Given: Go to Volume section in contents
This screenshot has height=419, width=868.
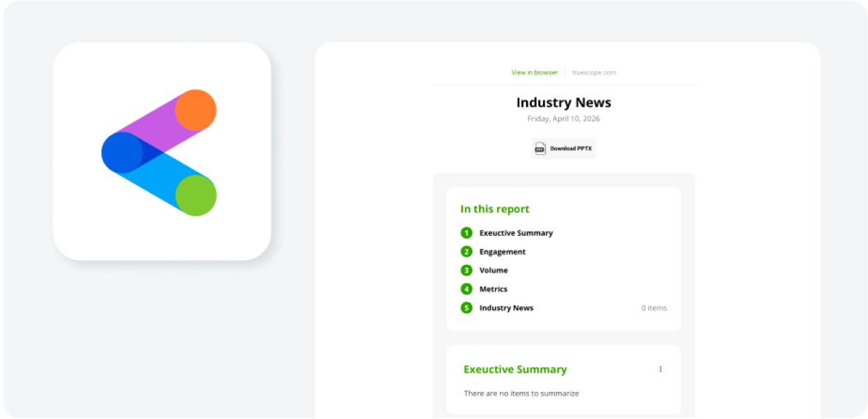Looking at the screenshot, I should pos(494,271).
